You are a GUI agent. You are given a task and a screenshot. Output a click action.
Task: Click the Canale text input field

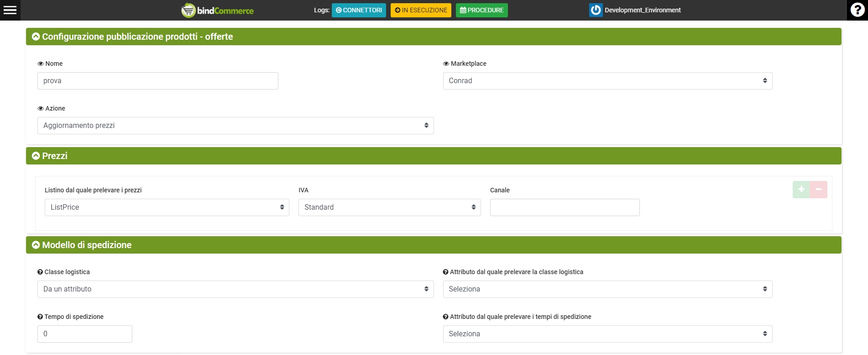tap(565, 207)
